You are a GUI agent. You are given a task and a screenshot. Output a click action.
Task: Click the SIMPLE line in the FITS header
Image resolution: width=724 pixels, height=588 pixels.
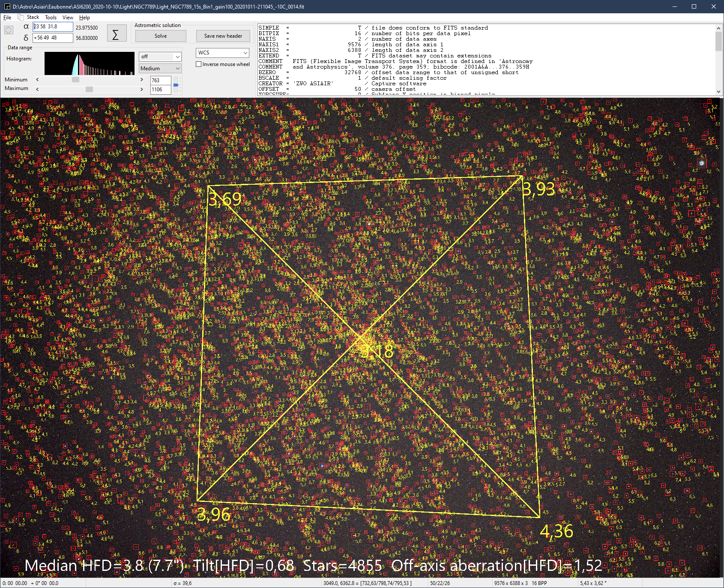pos(373,28)
